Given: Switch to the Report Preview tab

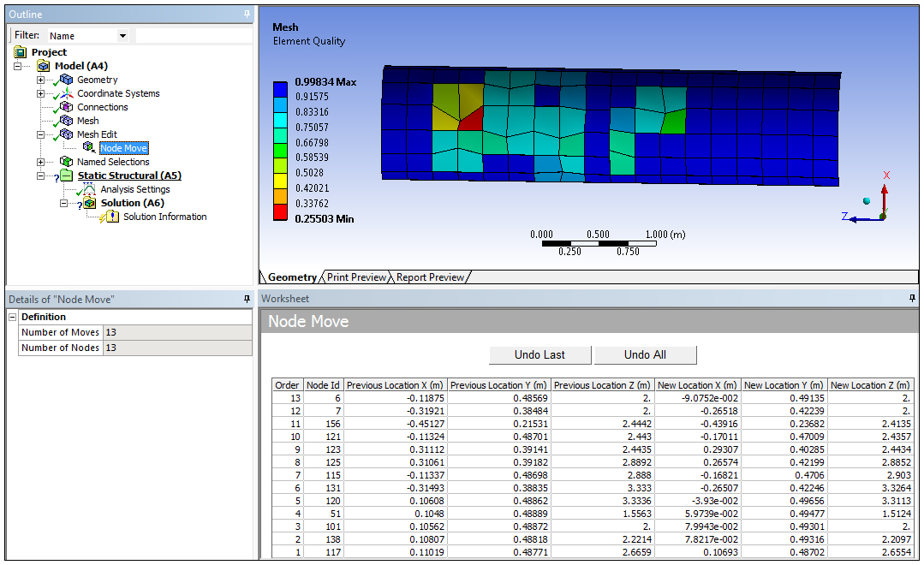Looking at the screenshot, I should pyautogui.click(x=431, y=277).
